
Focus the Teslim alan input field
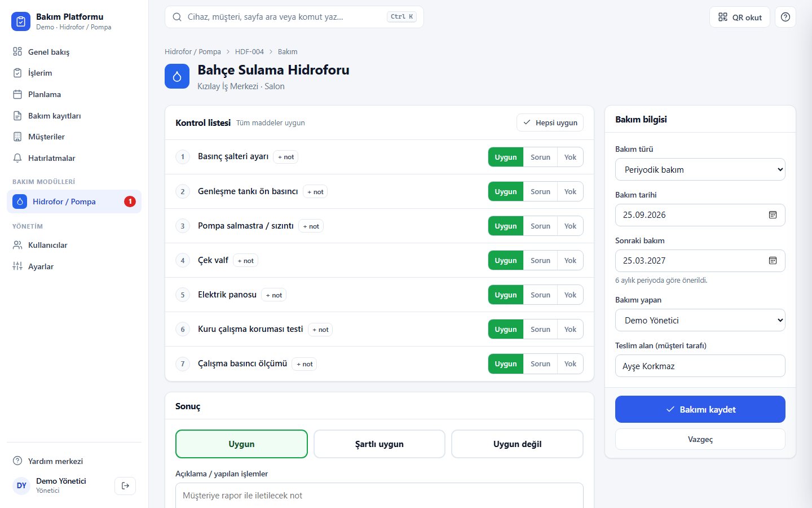(700, 366)
